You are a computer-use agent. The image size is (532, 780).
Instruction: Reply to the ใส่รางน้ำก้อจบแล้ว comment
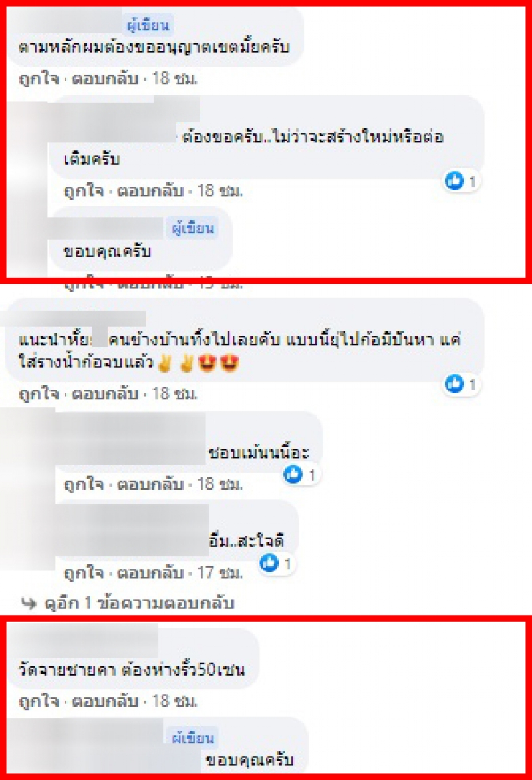point(105,394)
